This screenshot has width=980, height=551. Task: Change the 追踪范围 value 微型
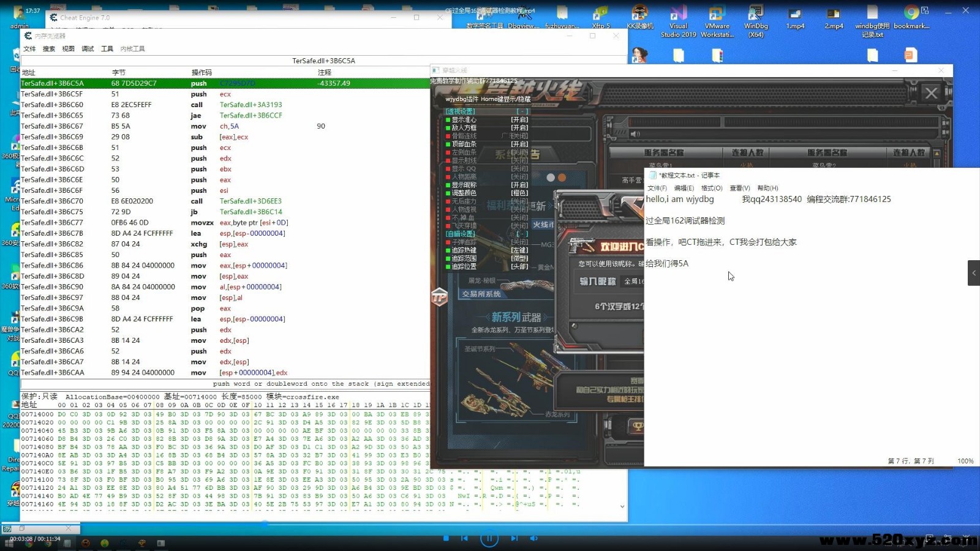(x=519, y=258)
